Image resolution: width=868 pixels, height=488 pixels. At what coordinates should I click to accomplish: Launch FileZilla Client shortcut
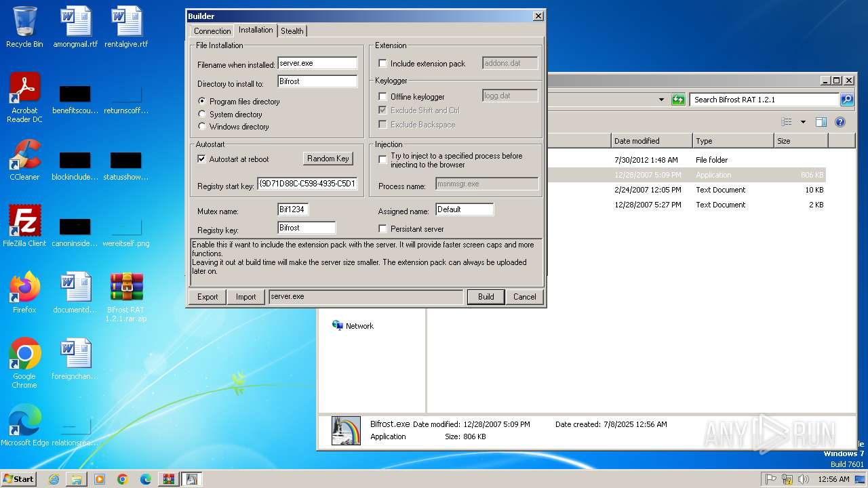(x=24, y=226)
